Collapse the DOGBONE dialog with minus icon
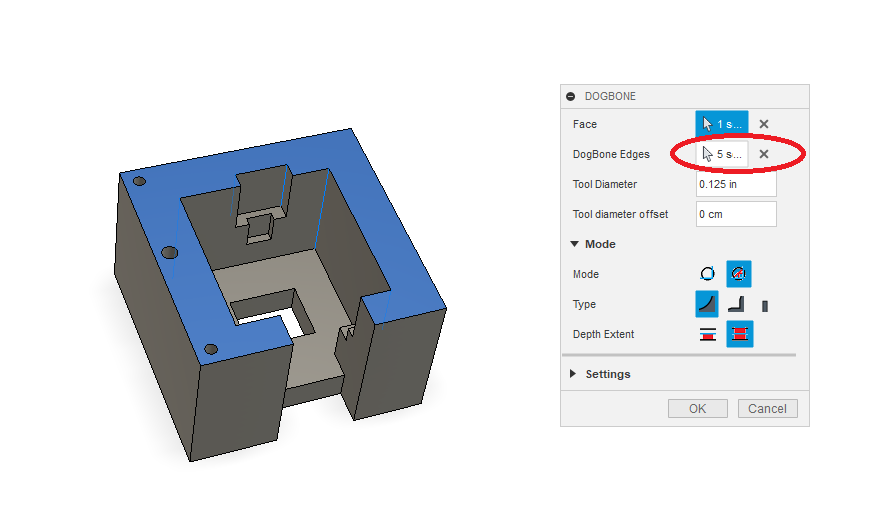The image size is (883, 515). [x=570, y=96]
